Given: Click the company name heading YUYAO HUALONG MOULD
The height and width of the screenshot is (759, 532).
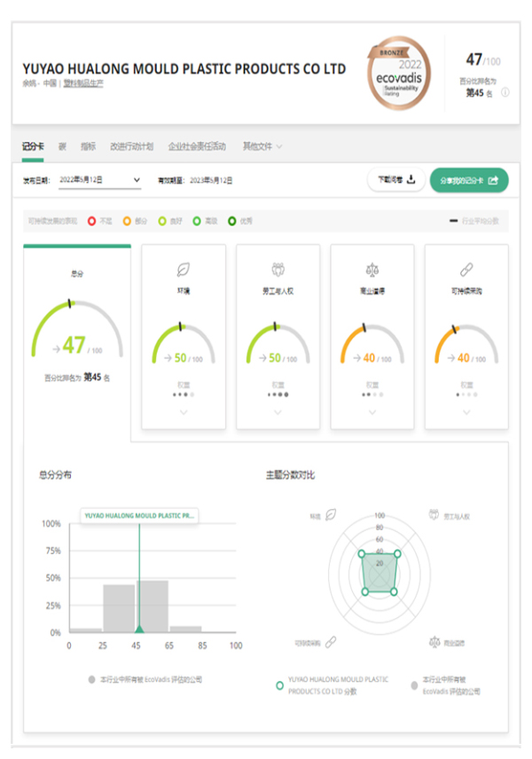Looking at the screenshot, I should [184, 69].
